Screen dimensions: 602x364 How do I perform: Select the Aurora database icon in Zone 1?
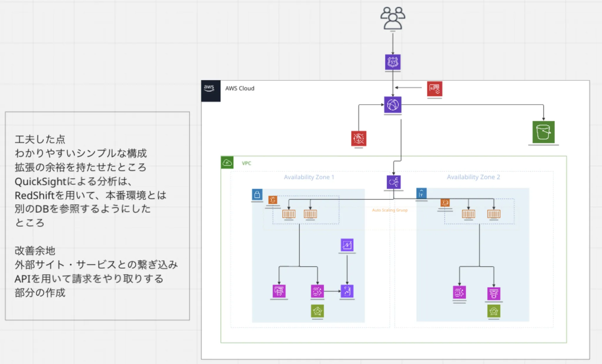coord(317,291)
